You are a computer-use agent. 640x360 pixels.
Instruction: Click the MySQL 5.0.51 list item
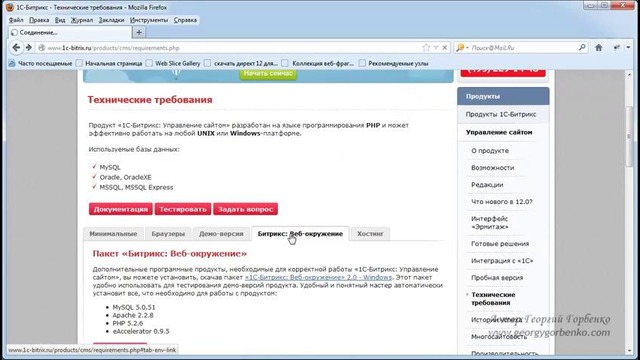click(x=134, y=307)
